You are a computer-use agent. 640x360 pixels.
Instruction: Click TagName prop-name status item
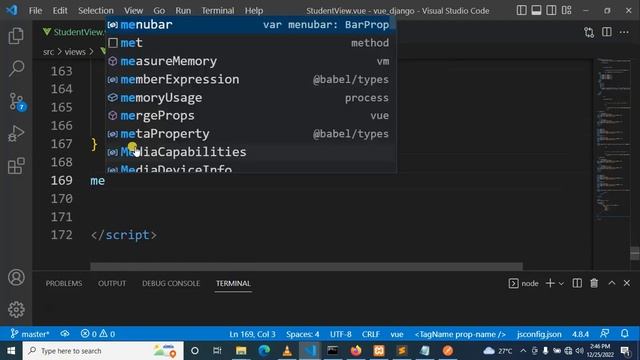pyautogui.click(x=460, y=334)
